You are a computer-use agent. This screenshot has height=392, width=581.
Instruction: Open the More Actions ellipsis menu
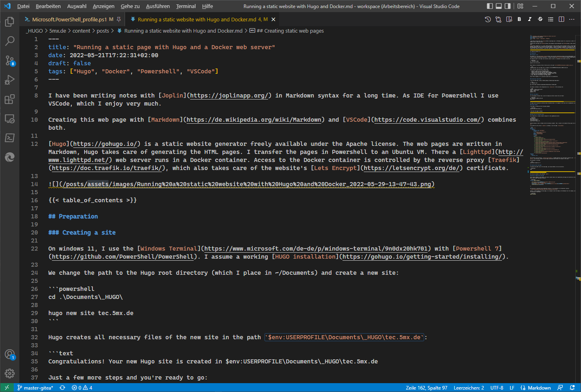coord(572,19)
